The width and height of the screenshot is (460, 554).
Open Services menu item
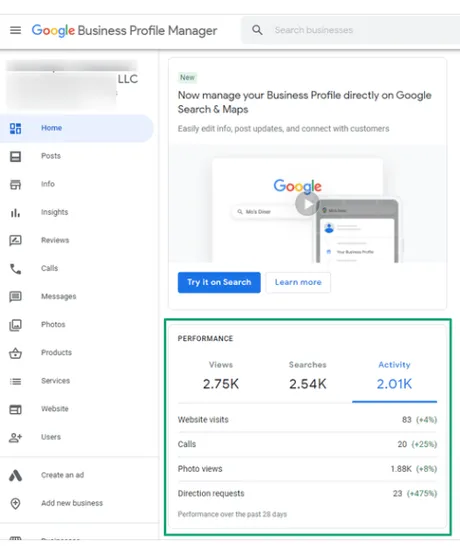coord(55,381)
